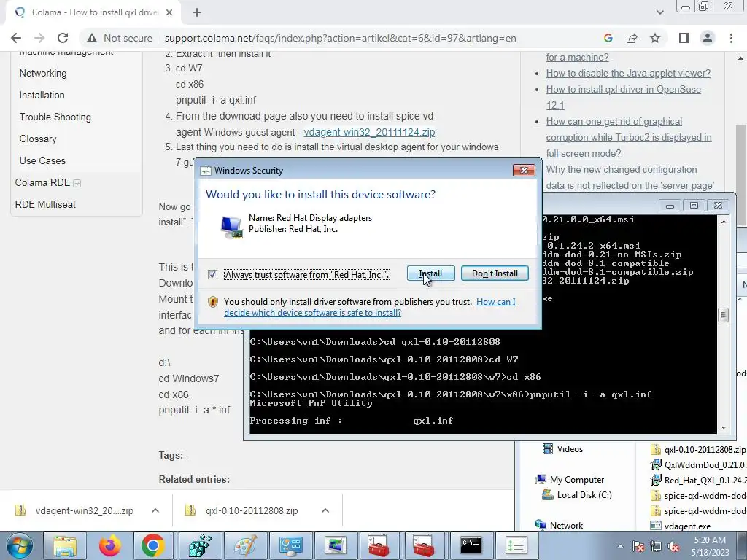Click the share page icon
Image resolution: width=747 pixels, height=560 pixels.
pos(632,38)
